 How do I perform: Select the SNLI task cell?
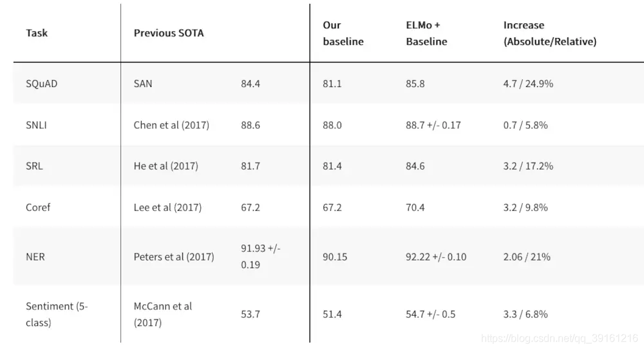tap(36, 125)
